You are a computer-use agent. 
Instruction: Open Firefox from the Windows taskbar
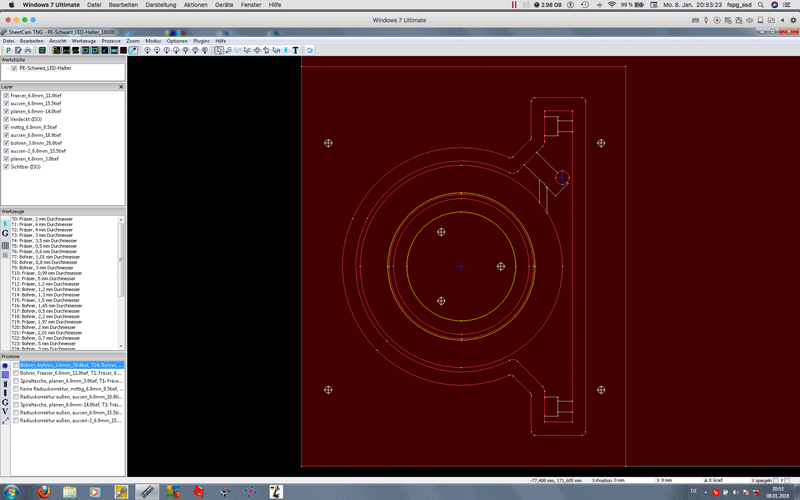point(44,491)
